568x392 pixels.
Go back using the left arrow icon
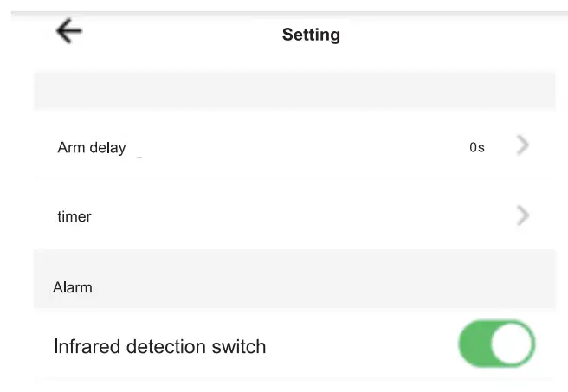tap(68, 32)
